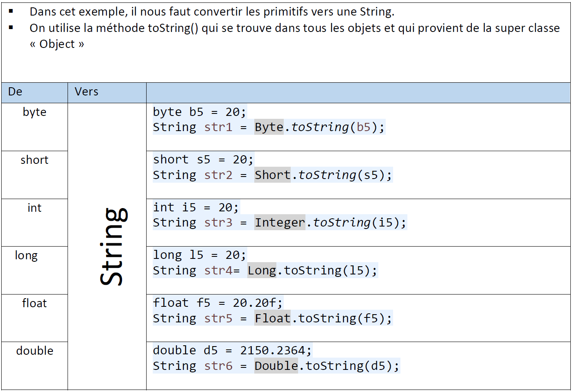Click the highlighted "Float" class name
The height and width of the screenshot is (392, 572).
coord(272,319)
